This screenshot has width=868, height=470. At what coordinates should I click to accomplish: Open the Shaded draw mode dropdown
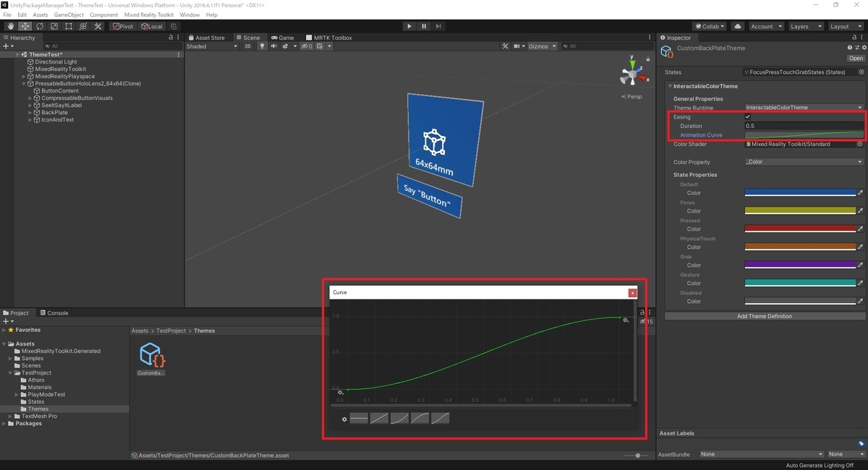211,46
